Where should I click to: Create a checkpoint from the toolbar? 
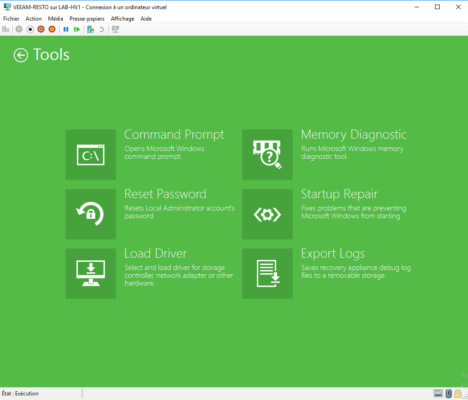tap(90, 29)
